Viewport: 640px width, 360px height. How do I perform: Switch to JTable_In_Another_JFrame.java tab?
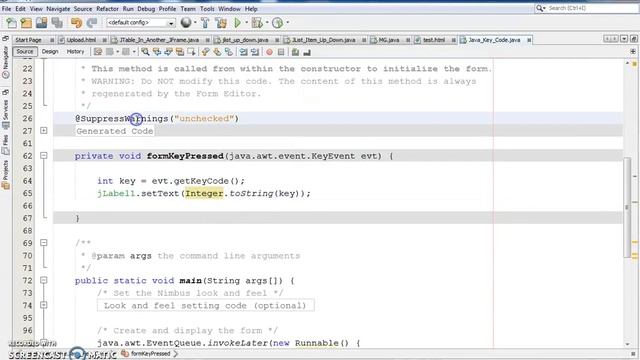coord(159,40)
